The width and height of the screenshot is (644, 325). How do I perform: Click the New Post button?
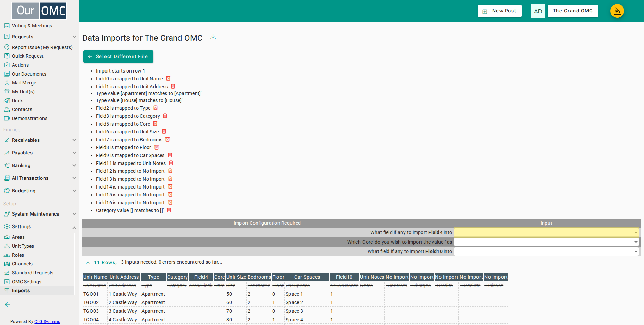[x=500, y=11]
